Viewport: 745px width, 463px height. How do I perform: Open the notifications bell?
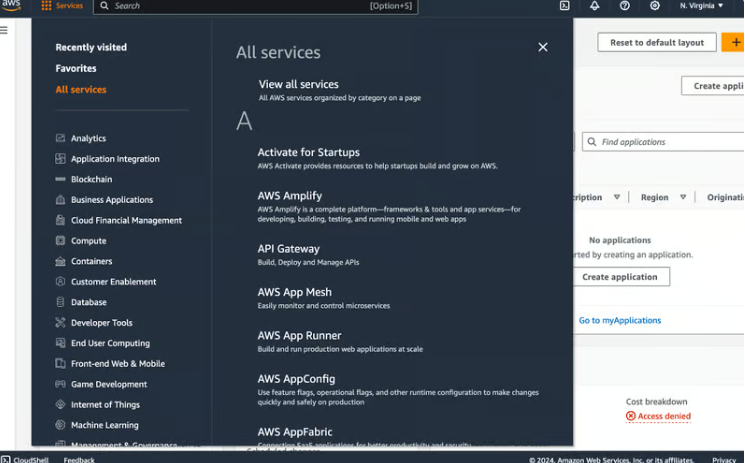pyautogui.click(x=594, y=6)
